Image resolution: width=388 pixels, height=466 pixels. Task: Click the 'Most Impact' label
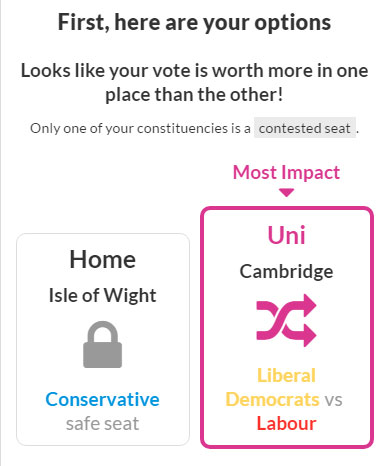point(286,172)
